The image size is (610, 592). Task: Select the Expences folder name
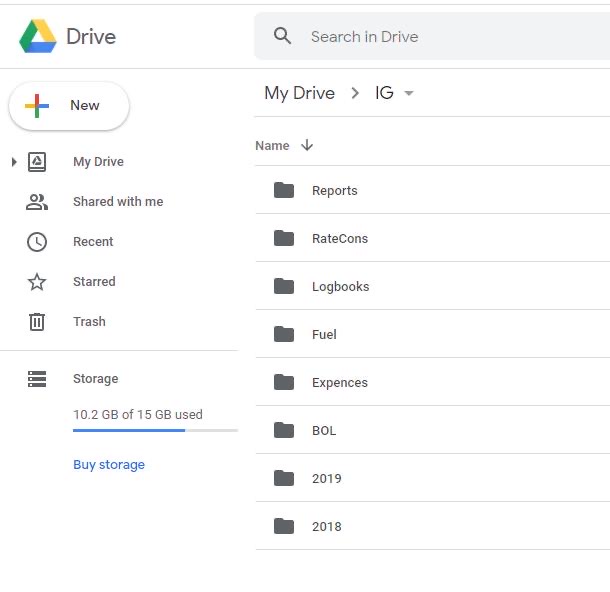pos(340,383)
